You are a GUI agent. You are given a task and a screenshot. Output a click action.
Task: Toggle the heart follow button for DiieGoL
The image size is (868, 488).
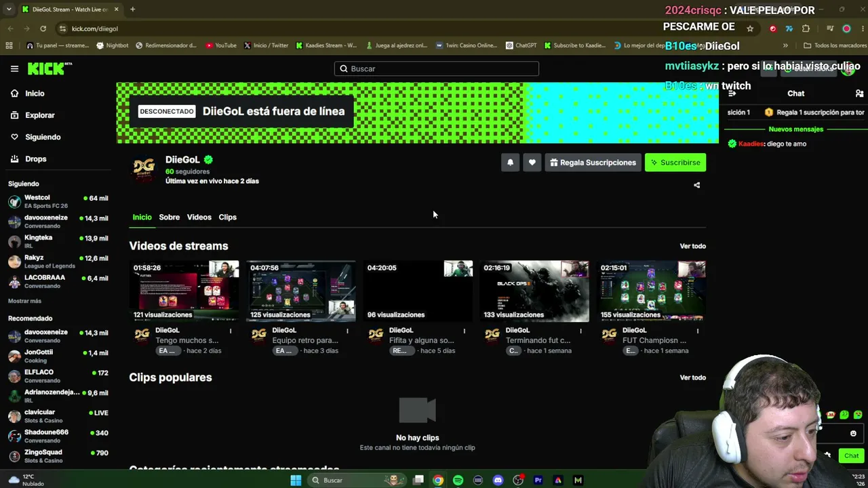[x=532, y=163]
